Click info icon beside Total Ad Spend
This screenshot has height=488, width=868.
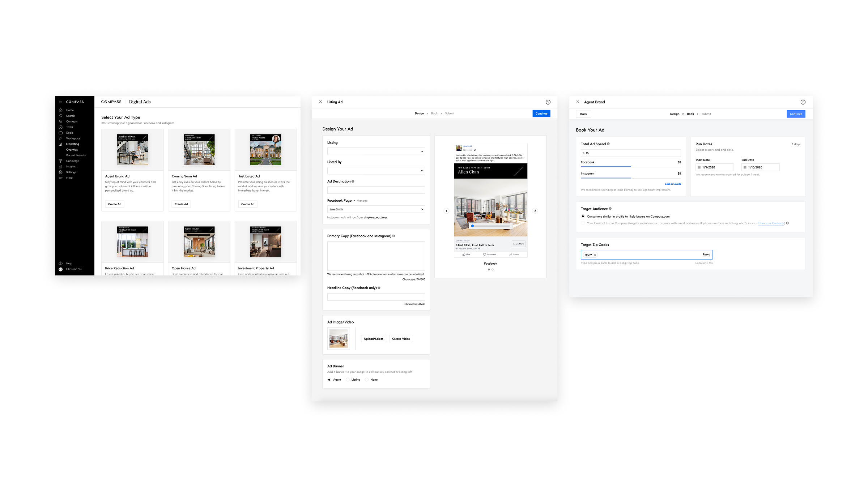coord(608,144)
